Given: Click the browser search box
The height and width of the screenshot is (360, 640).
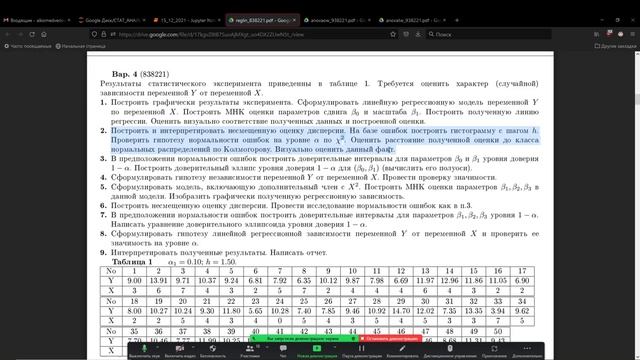Looking at the screenshot, I should click(489, 35).
